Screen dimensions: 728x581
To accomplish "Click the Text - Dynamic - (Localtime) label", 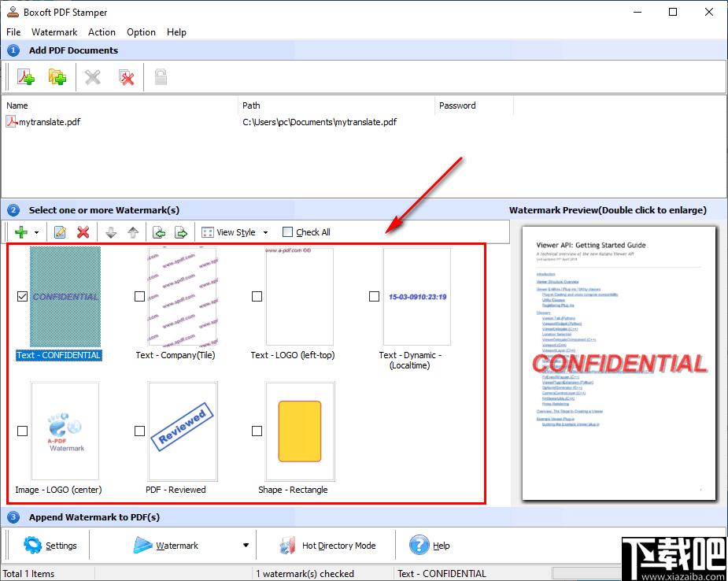I will pos(410,361).
